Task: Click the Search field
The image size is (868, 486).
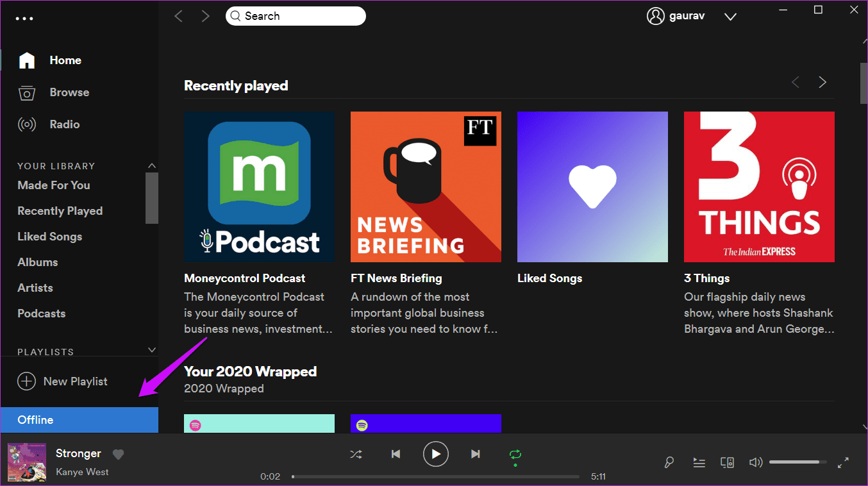Action: click(x=296, y=16)
